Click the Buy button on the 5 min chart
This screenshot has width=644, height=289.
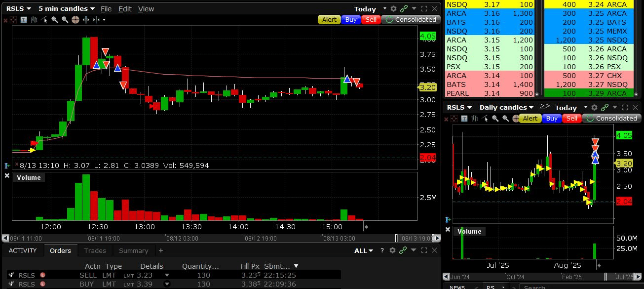click(x=351, y=20)
